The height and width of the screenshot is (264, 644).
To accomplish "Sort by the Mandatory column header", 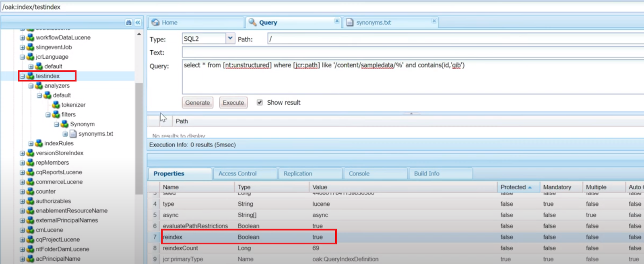I will tap(561, 187).
